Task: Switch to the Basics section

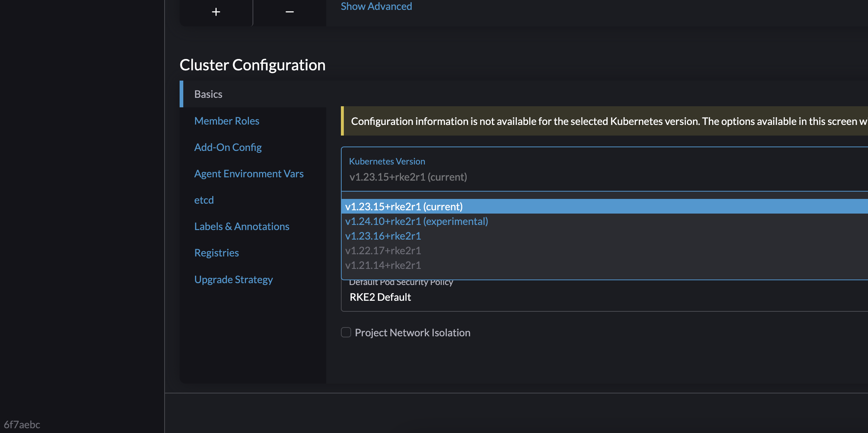Action: tap(208, 94)
